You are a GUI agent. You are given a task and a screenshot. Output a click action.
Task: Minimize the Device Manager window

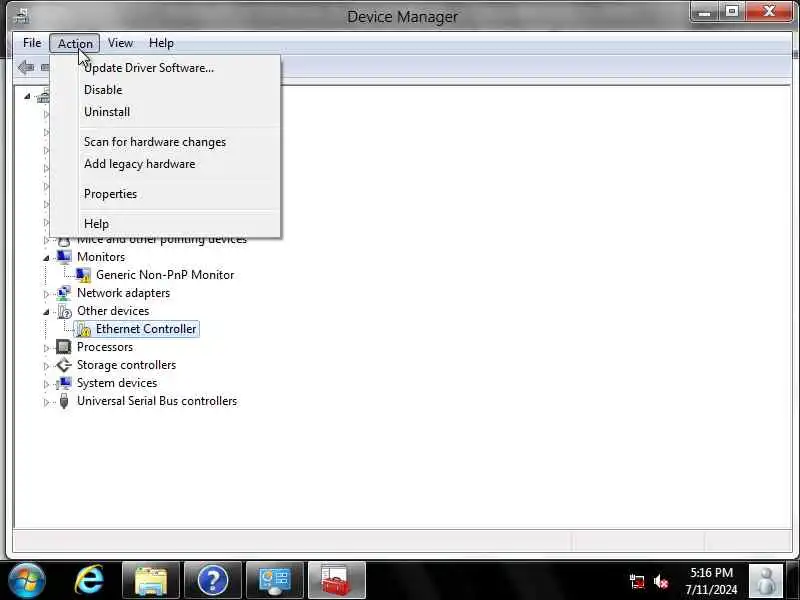click(705, 12)
